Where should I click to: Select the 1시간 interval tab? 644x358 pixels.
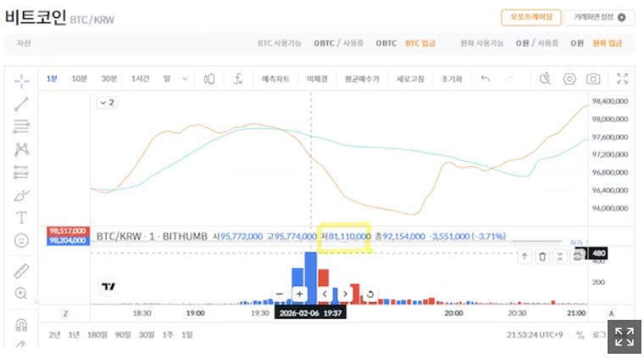[140, 79]
